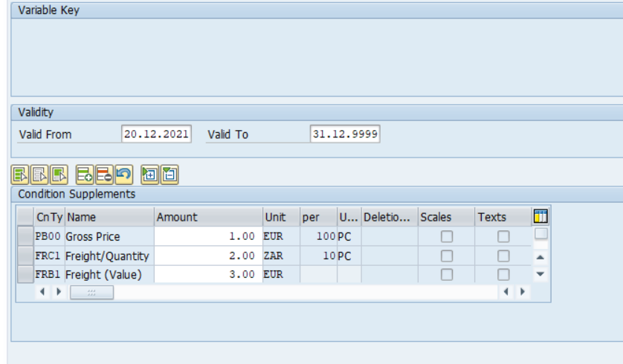Click the Freight (Value) name cell
Screen dimensions: 623x364
[x=109, y=275]
